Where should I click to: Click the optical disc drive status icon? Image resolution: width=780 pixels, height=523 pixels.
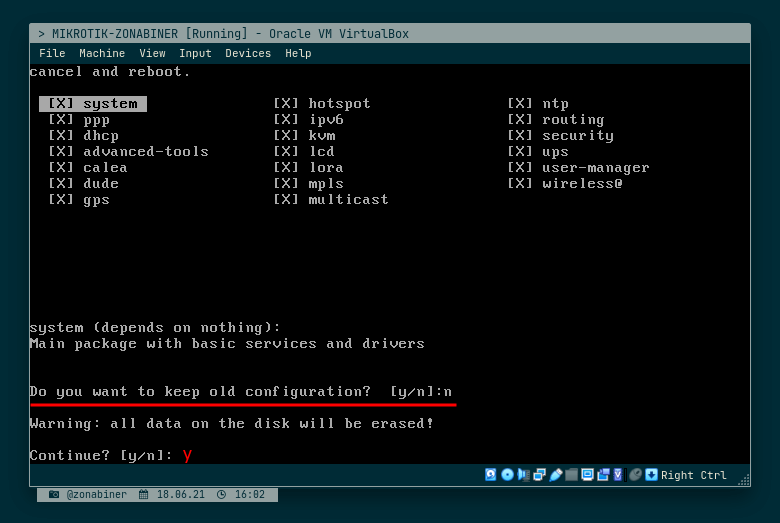click(x=507, y=475)
